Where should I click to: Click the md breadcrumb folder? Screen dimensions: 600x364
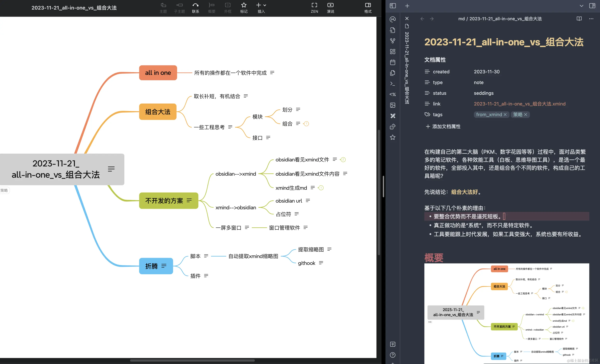pos(462,19)
